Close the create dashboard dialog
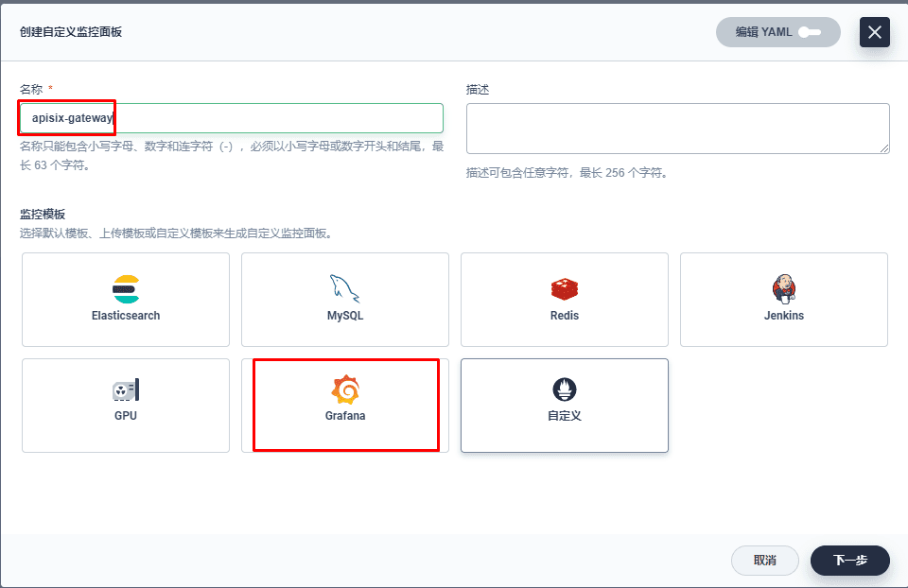 point(874,32)
